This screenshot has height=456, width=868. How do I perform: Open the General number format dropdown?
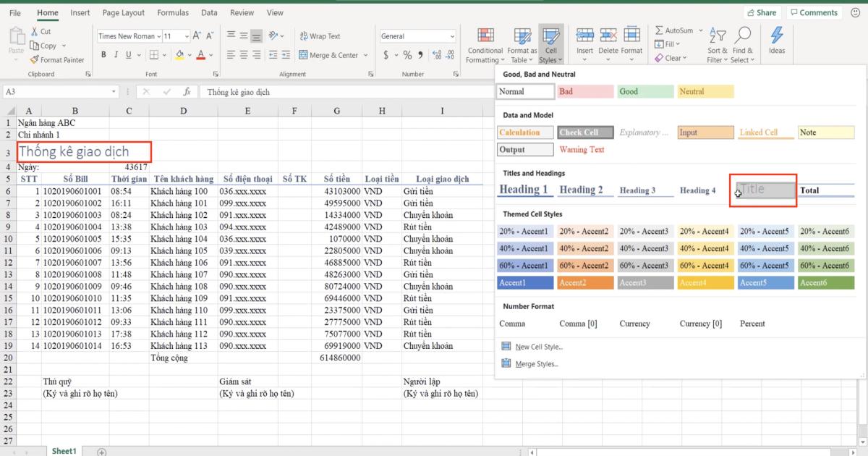pyautogui.click(x=452, y=35)
